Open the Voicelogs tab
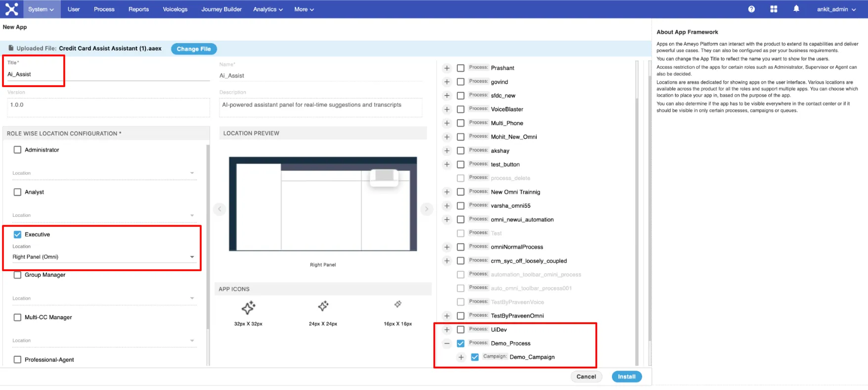 point(175,9)
